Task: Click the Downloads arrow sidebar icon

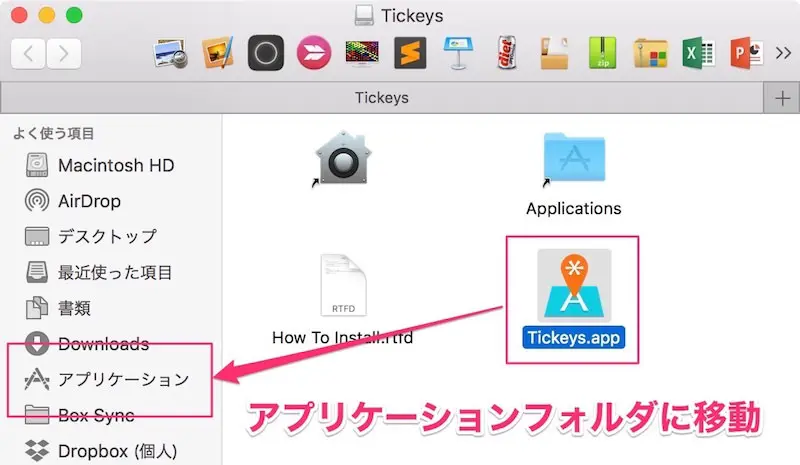Action: pyautogui.click(x=37, y=344)
